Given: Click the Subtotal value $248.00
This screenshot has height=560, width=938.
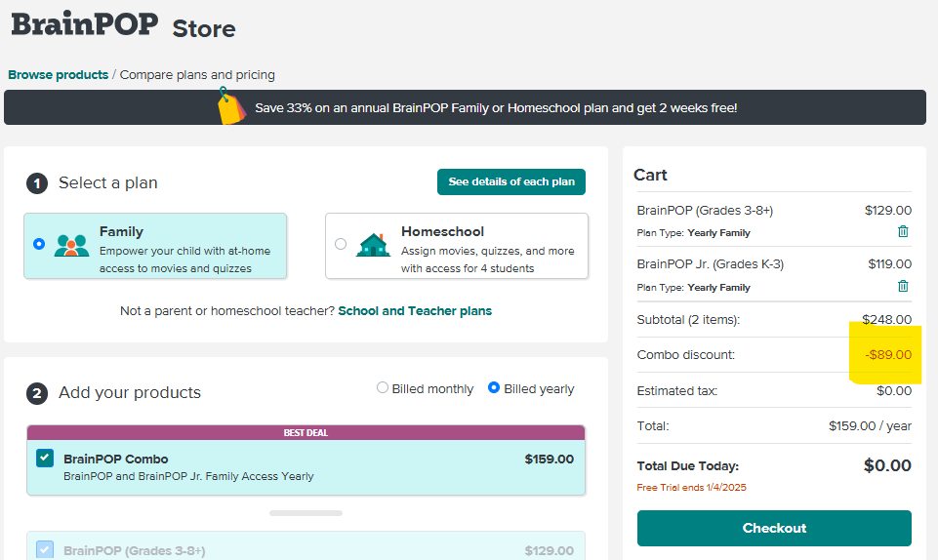Looking at the screenshot, I should 886,319.
